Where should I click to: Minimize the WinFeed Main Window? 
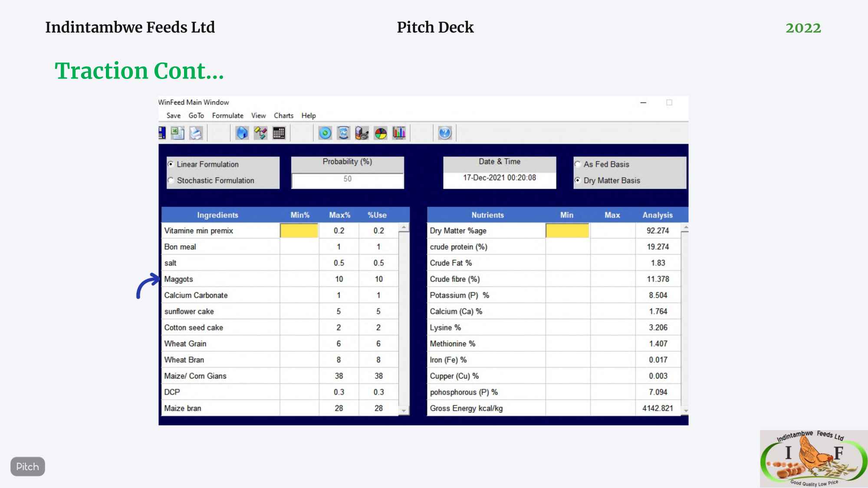(x=643, y=103)
